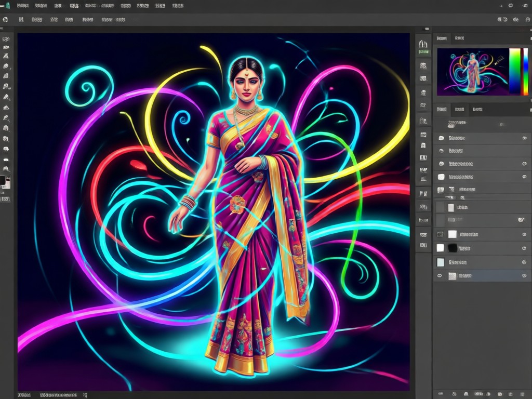Switch to the first tab above the preview
This screenshot has width=532, height=399.
[442, 38]
